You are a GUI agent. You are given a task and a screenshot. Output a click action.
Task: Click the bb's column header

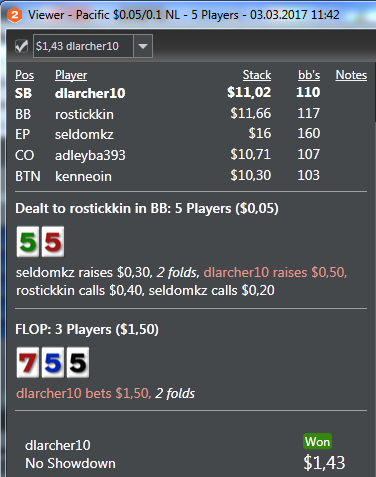(x=309, y=75)
